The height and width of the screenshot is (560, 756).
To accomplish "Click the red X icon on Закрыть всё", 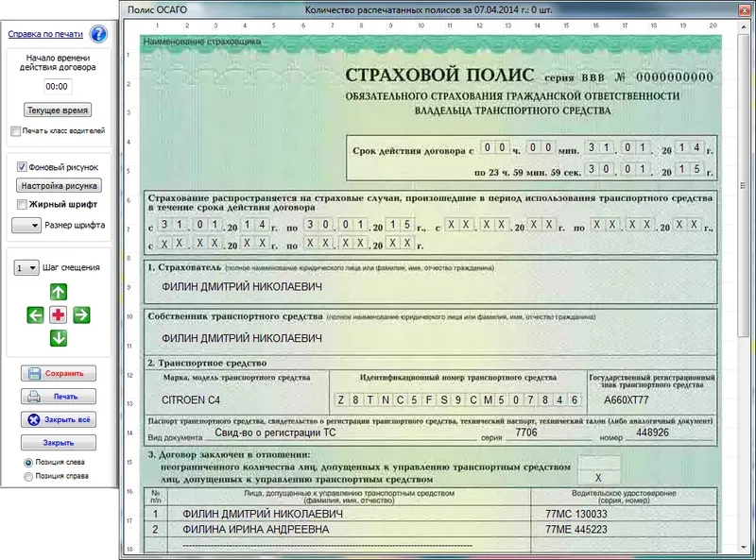I will pyautogui.click(x=34, y=419).
